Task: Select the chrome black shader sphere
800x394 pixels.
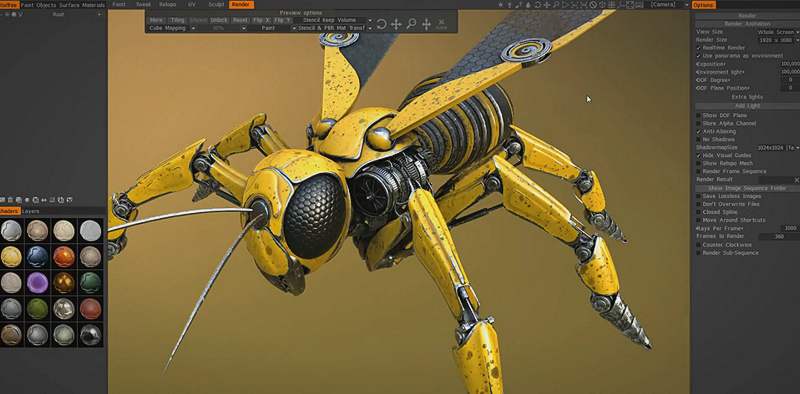Action: pyautogui.click(x=90, y=335)
